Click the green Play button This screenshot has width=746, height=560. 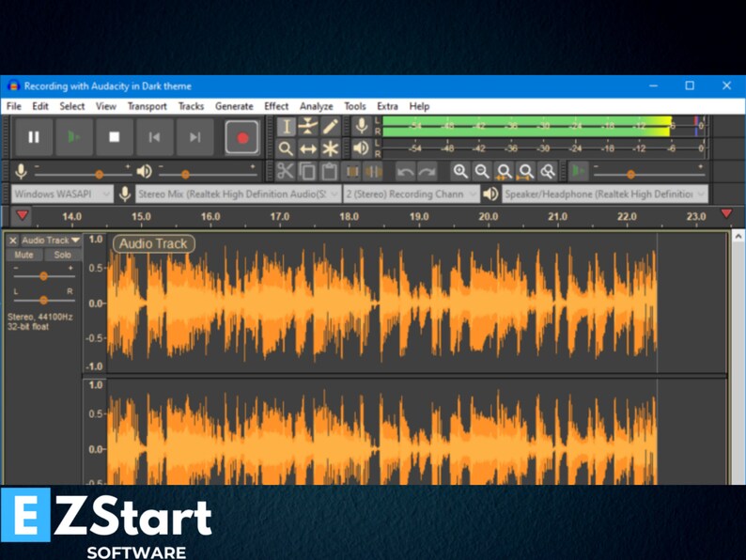tap(73, 137)
